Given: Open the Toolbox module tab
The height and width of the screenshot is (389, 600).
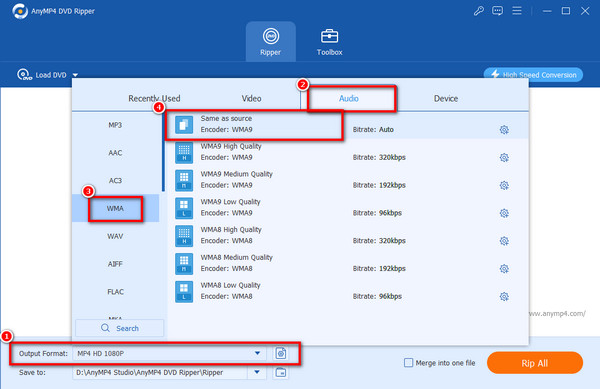Looking at the screenshot, I should tap(329, 42).
